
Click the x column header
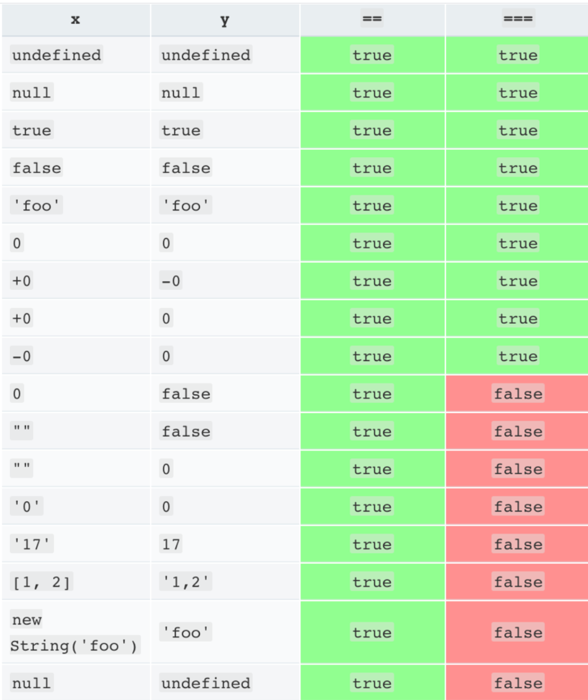pyautogui.click(x=76, y=20)
